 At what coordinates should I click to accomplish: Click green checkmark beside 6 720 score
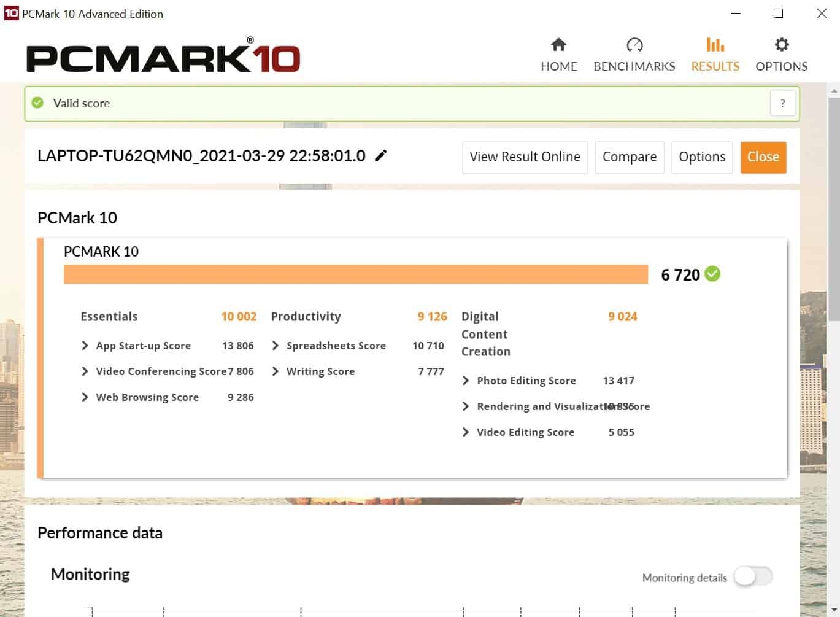(x=712, y=274)
